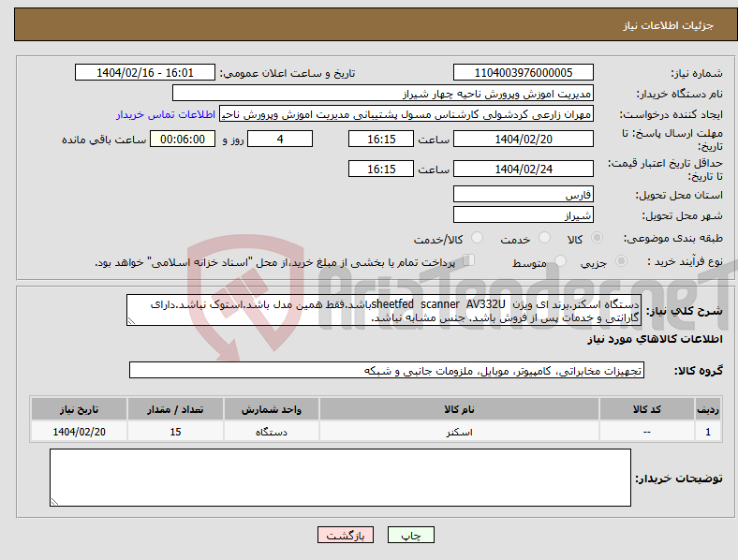Click the response deadline time field 16:15
The image size is (738, 560).
pyautogui.click(x=381, y=139)
